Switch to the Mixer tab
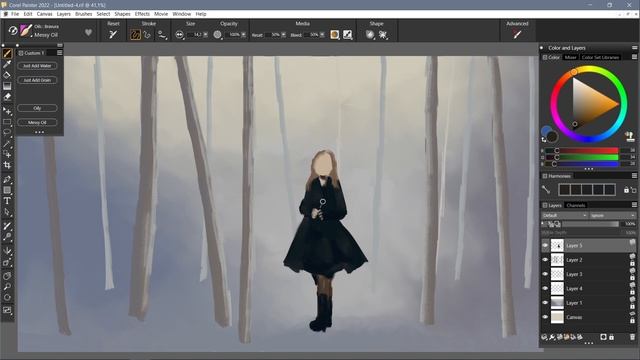 pos(570,57)
